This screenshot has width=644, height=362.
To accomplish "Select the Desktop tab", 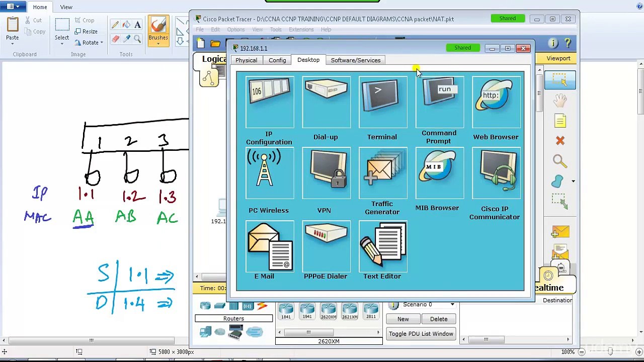I will pyautogui.click(x=308, y=60).
